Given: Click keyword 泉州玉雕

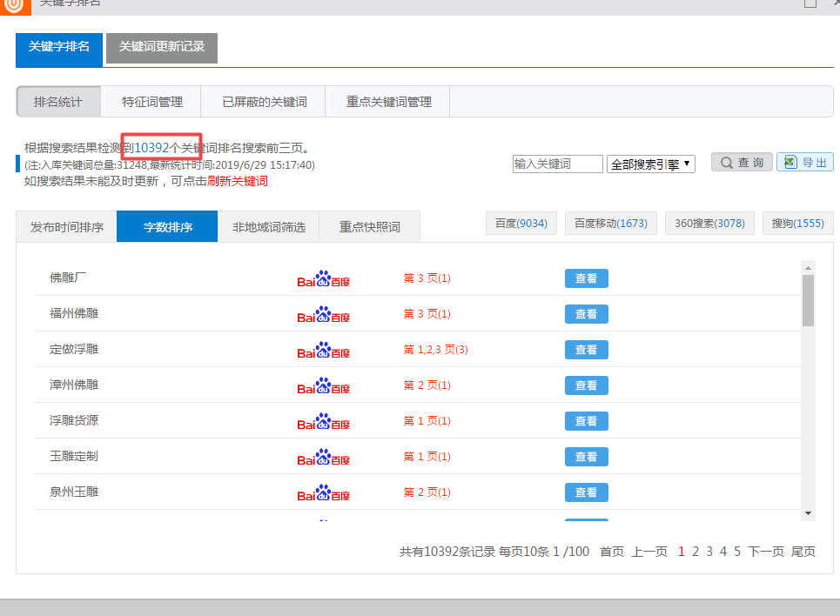Looking at the screenshot, I should click(74, 492).
